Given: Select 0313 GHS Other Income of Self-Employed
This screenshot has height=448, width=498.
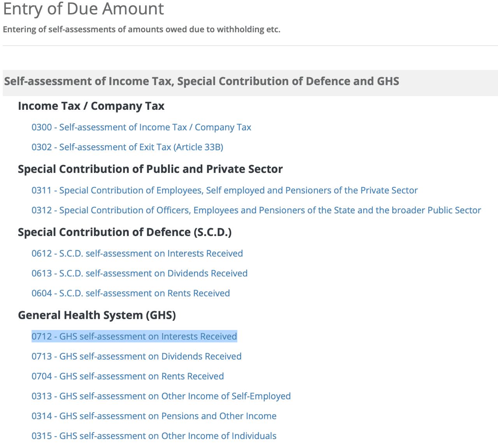Looking at the screenshot, I should [x=161, y=396].
